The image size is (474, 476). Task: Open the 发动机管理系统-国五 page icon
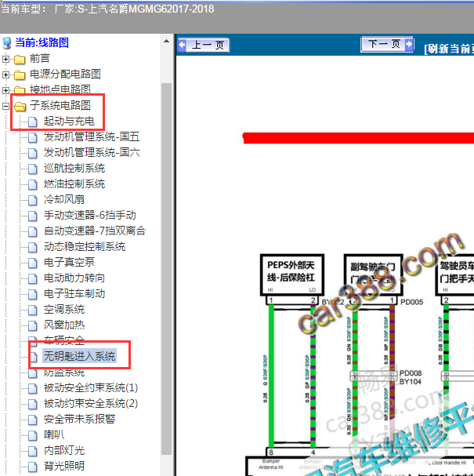(32, 137)
